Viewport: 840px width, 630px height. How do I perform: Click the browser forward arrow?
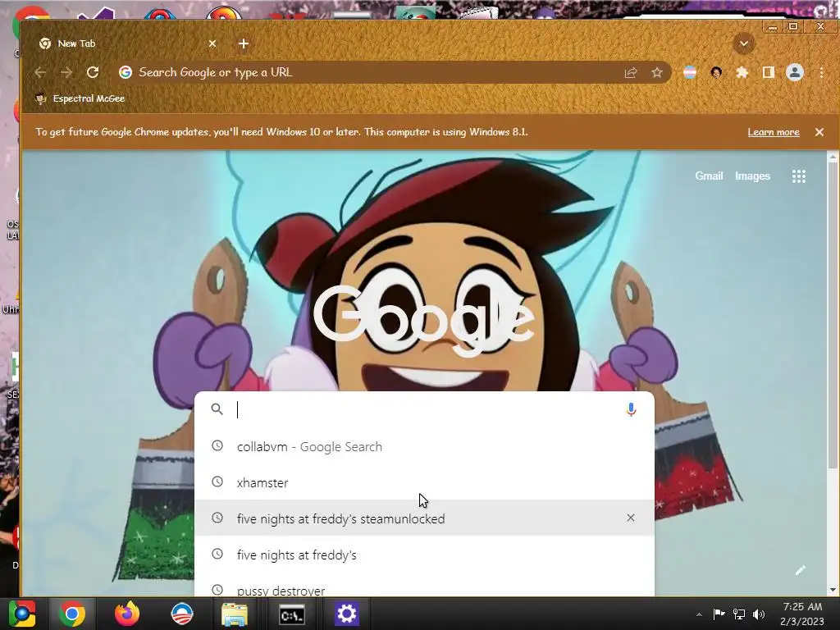pos(66,72)
